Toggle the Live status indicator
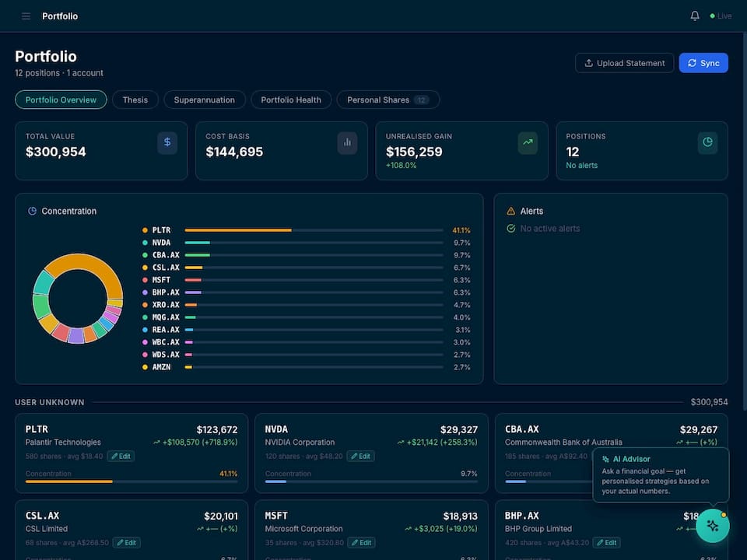The height and width of the screenshot is (560, 747). pos(717,16)
